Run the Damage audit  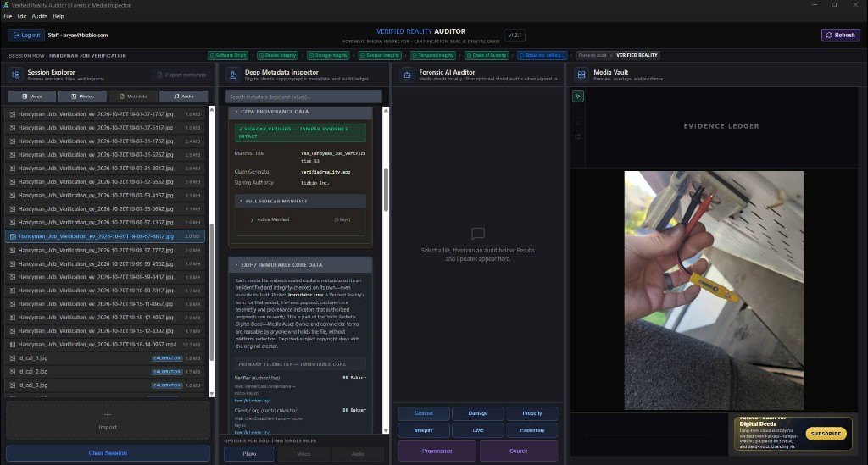tap(478, 413)
